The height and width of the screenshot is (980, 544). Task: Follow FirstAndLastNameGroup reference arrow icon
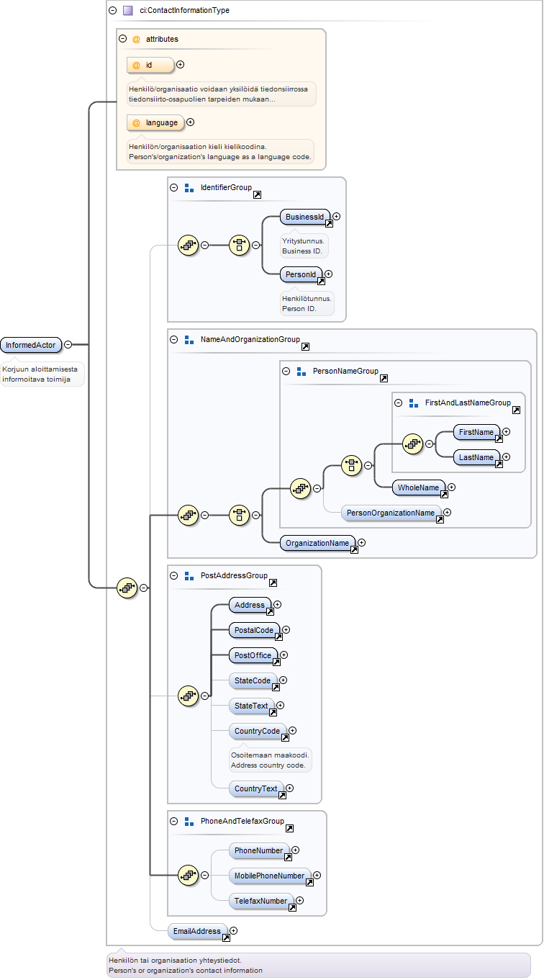point(516,410)
